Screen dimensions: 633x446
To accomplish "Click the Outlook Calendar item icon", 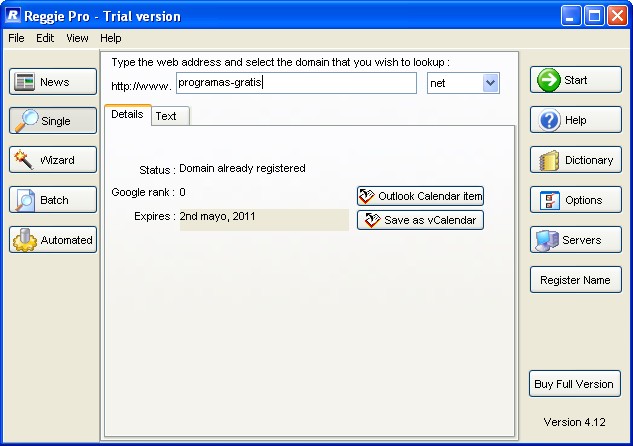I will point(367,196).
